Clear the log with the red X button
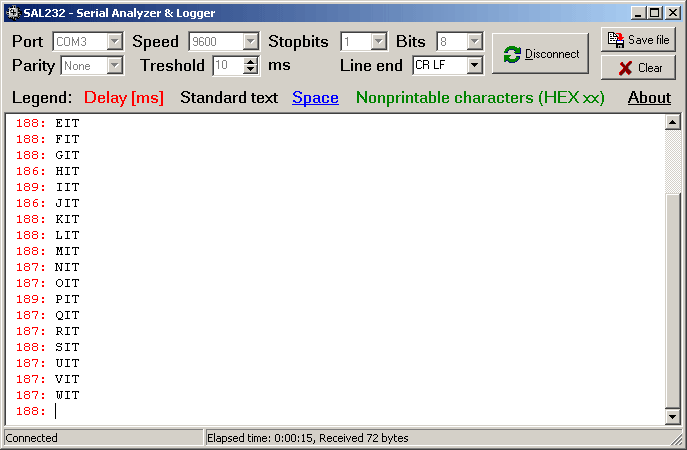This screenshot has width=687, height=450. [x=638, y=68]
